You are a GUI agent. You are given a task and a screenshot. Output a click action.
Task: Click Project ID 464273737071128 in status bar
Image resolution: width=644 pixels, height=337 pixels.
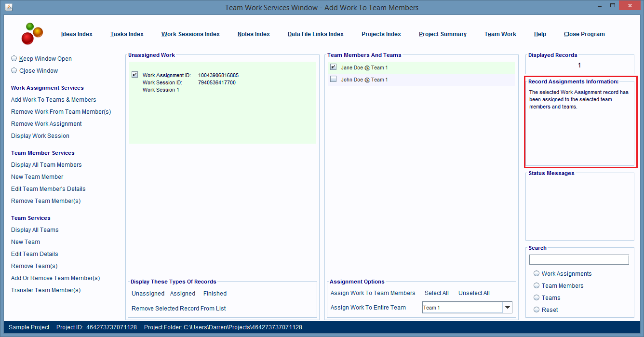coord(96,327)
